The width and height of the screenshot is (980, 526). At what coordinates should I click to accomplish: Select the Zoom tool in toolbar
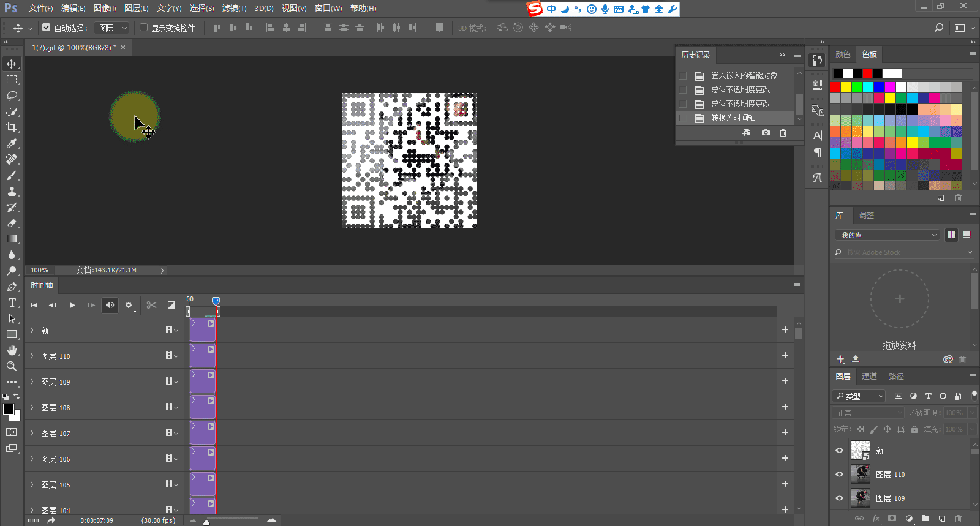pyautogui.click(x=12, y=366)
